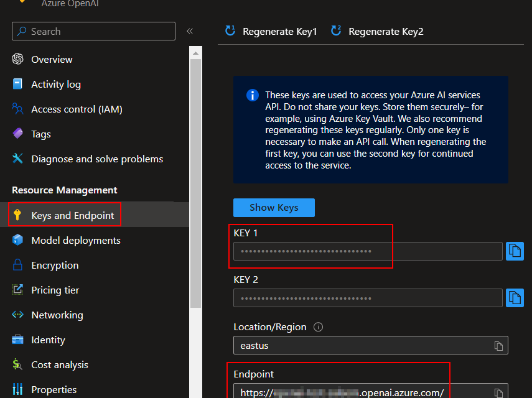Copy the Endpoint URL to clipboard

point(498,392)
